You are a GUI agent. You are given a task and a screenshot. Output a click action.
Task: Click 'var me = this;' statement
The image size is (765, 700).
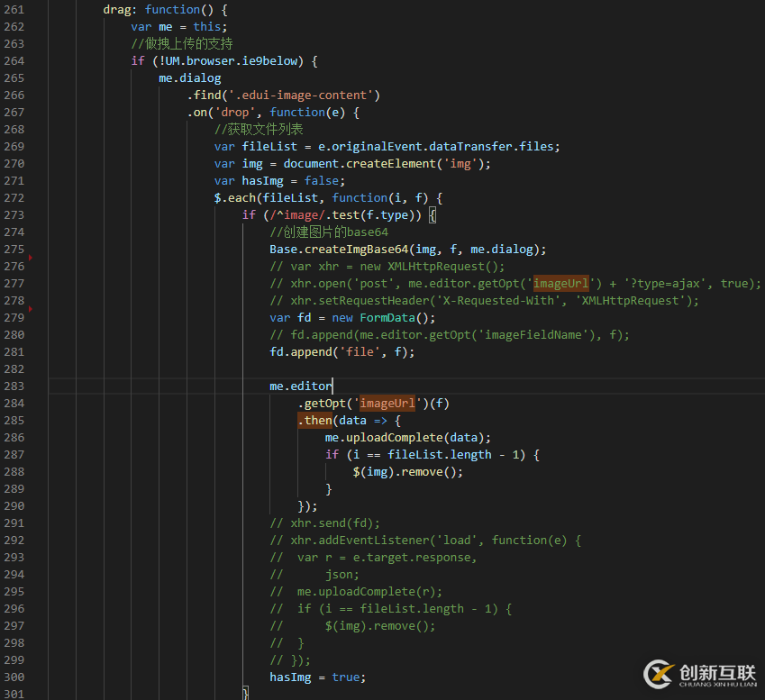click(179, 27)
